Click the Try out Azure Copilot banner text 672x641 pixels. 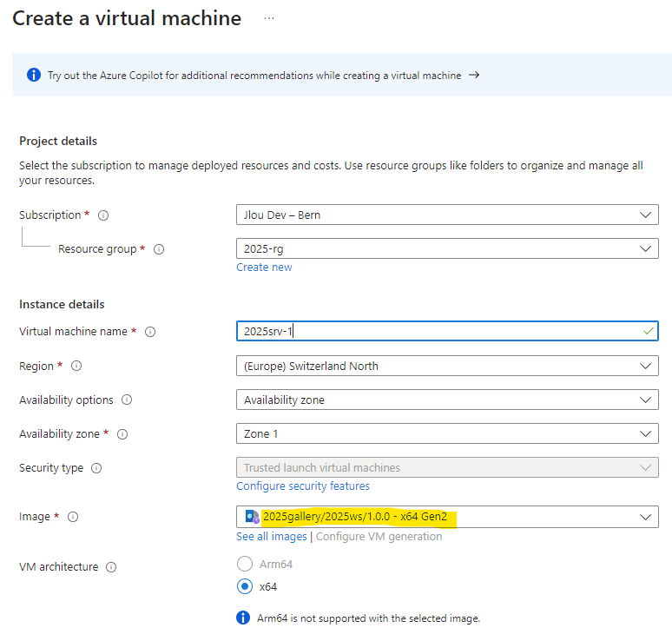[254, 76]
